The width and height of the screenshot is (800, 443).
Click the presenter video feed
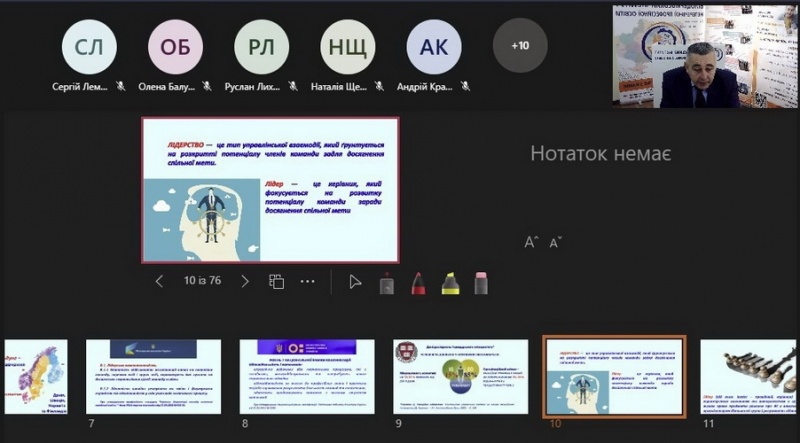click(x=705, y=56)
